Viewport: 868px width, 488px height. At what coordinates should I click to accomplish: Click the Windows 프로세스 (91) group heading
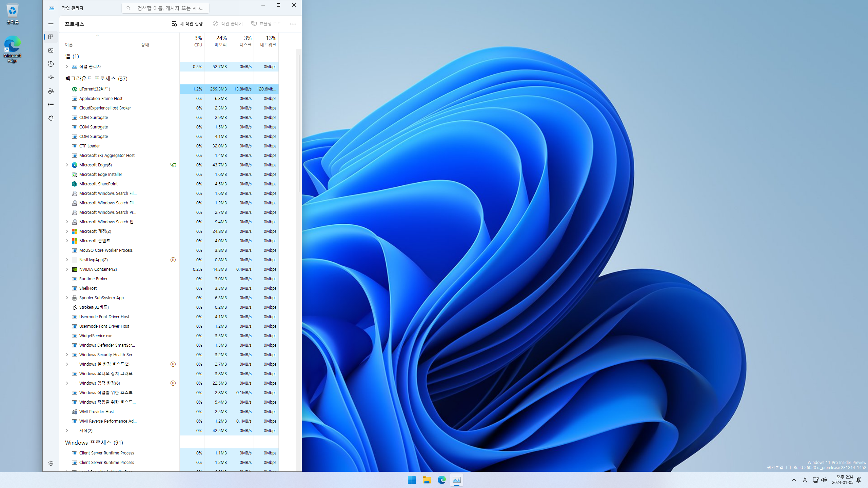pos(94,443)
